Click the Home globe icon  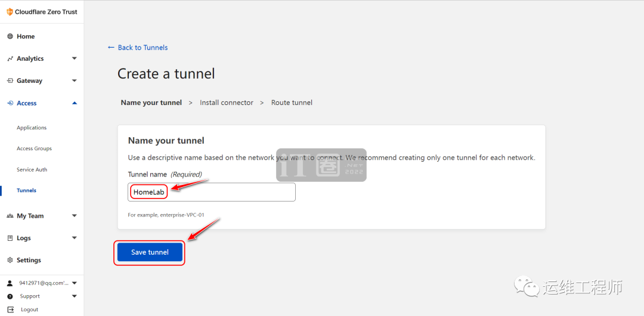pos(10,36)
